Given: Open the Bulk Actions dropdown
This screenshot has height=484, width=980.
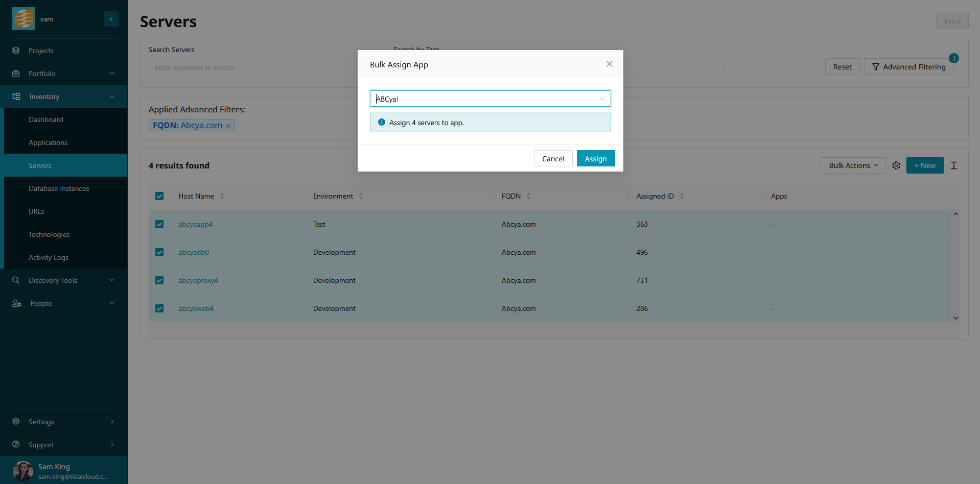Looking at the screenshot, I should pyautogui.click(x=852, y=165).
